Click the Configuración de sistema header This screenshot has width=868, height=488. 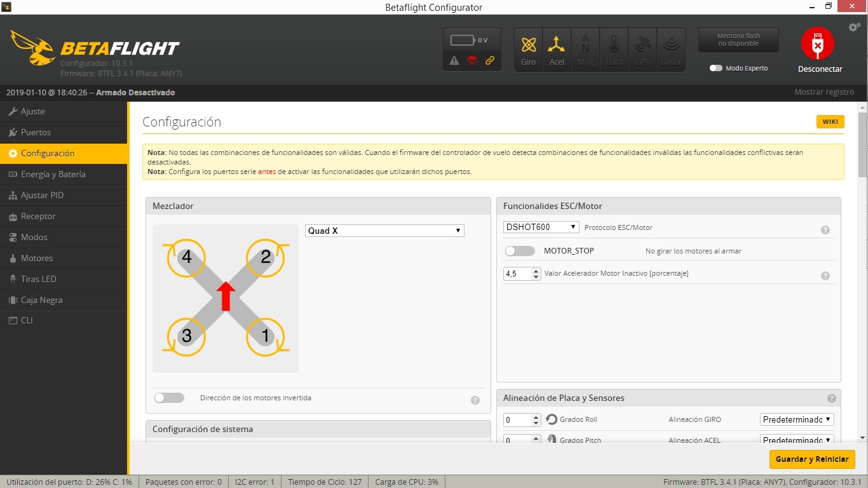(318, 429)
